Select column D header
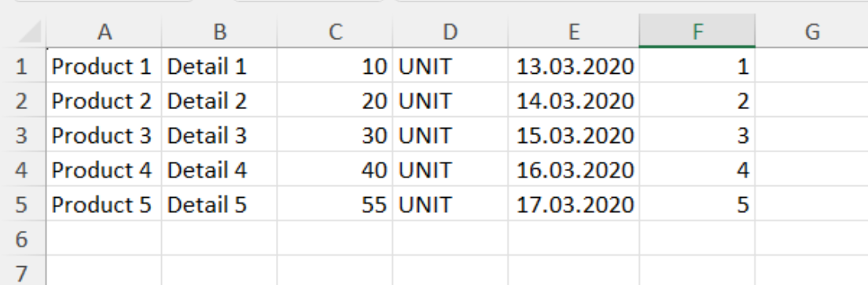868x285 pixels. tap(450, 32)
